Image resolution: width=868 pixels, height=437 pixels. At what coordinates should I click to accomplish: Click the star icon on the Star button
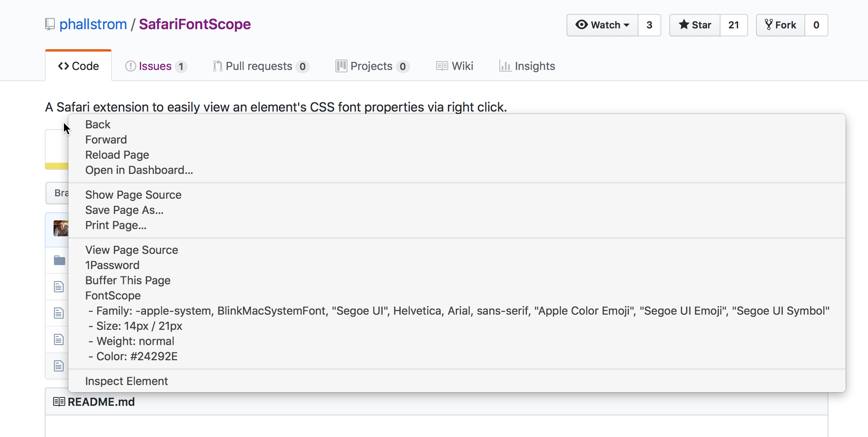(x=684, y=25)
